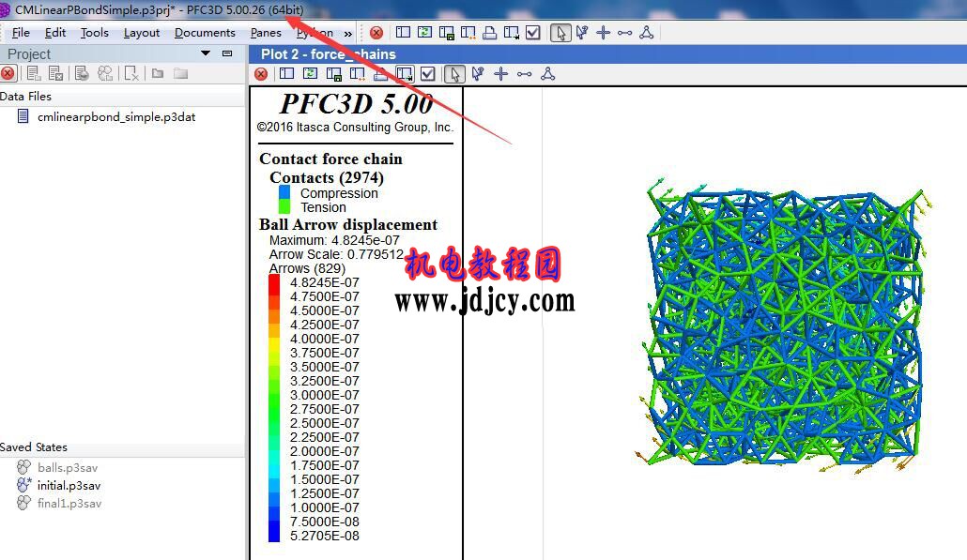Image resolution: width=967 pixels, height=560 pixels.
Task: Click the displacement color scale bar
Action: [x=274, y=408]
